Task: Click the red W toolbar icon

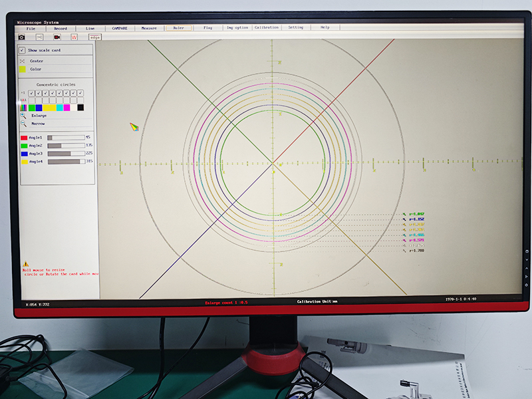Action: (x=74, y=37)
